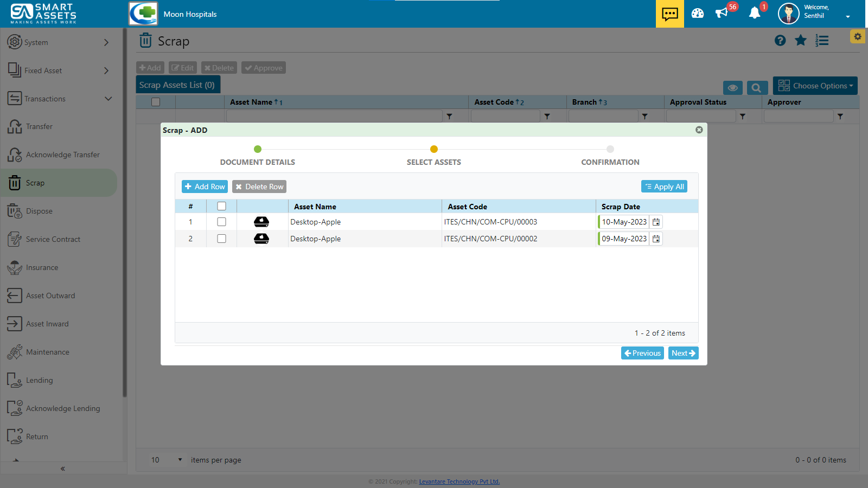Open the user profile dropdown arrow
This screenshot has width=868, height=488.
(x=848, y=16)
